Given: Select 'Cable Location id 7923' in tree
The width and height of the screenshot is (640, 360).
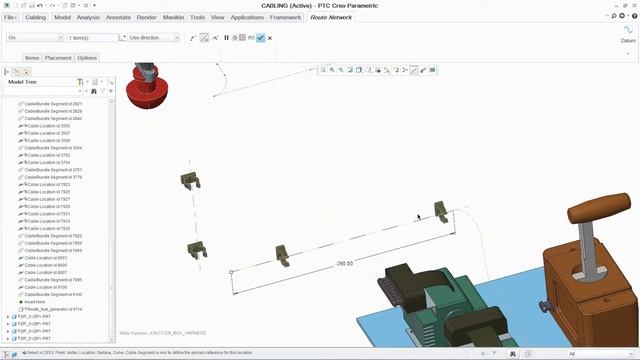Looking at the screenshot, I should [44, 184].
